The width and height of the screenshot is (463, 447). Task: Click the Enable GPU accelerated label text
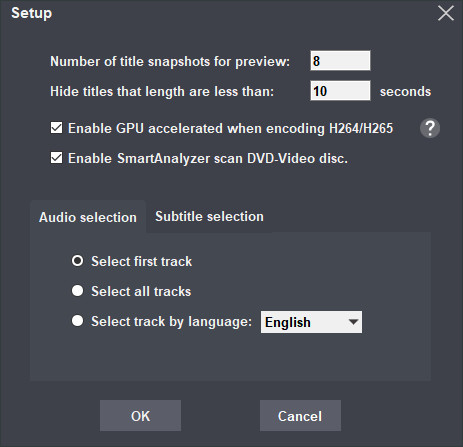[230, 129]
